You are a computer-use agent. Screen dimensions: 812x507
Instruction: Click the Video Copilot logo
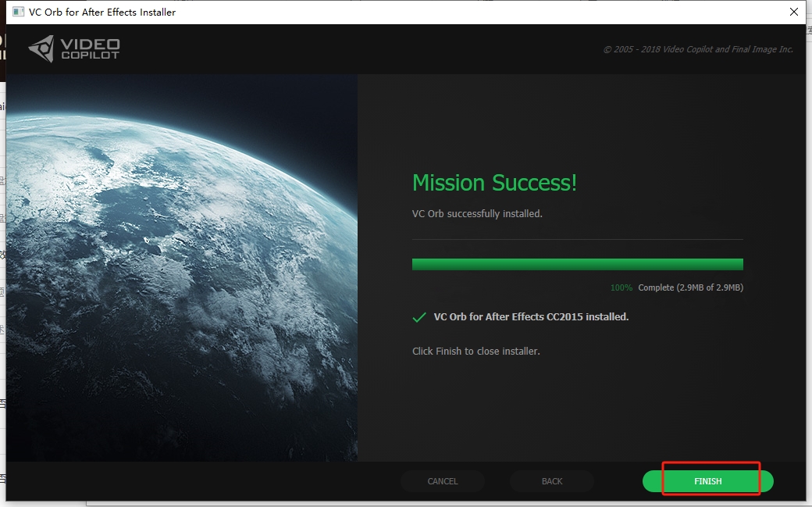[x=74, y=48]
